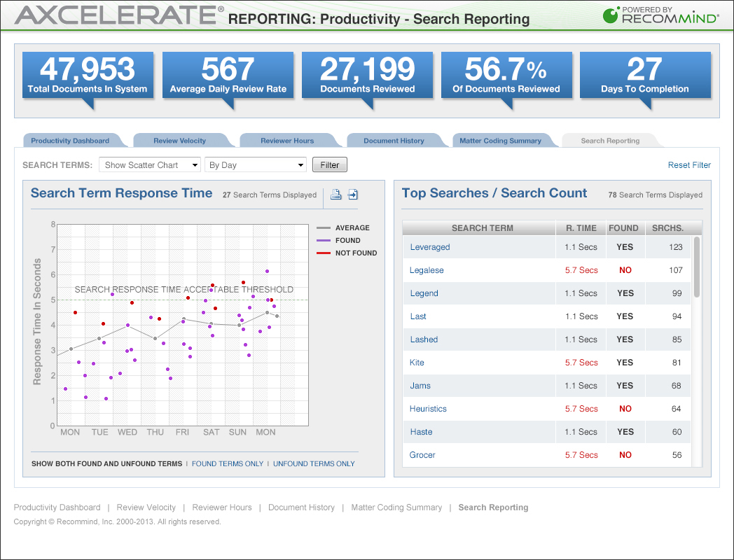Switch to the Productivity Dashboard tab
Image resolution: width=734 pixels, height=560 pixels.
[x=70, y=141]
